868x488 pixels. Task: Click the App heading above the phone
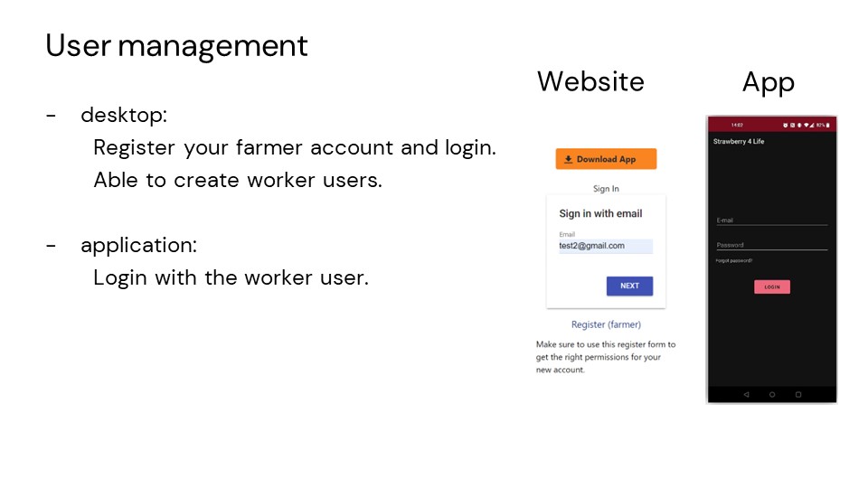pyautogui.click(x=768, y=81)
